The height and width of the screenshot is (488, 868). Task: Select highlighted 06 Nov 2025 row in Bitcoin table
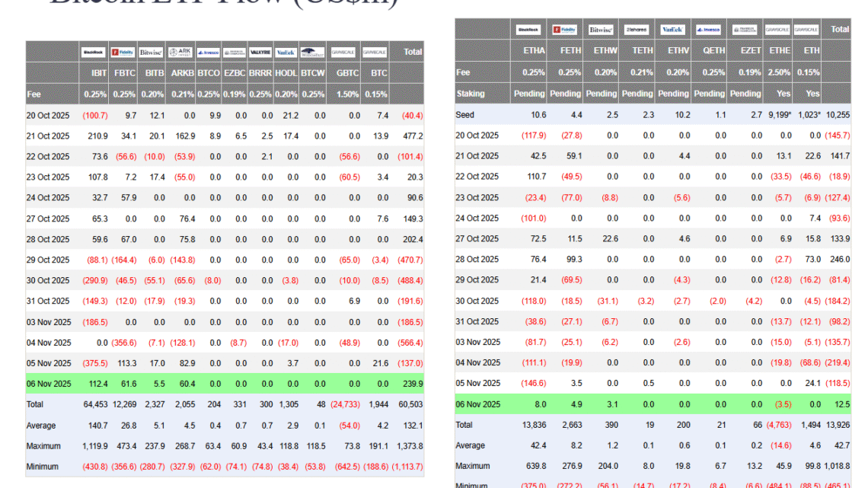[51, 384]
